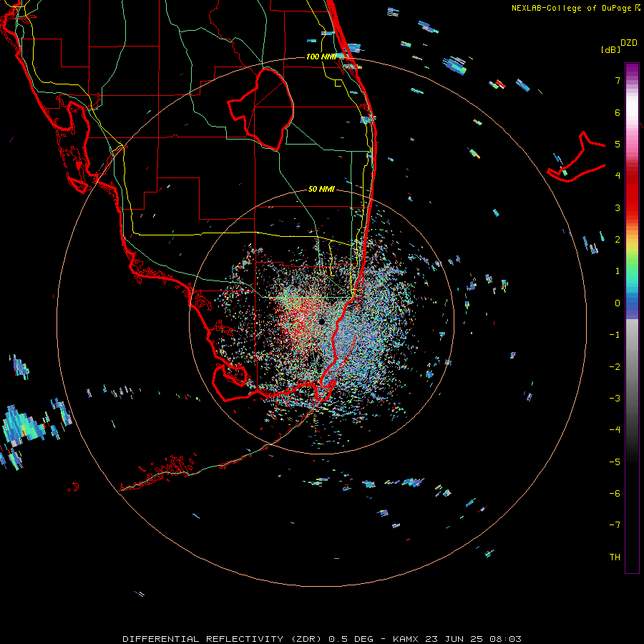Select the -5 value on color scale
644x644 pixels.
tap(615, 462)
